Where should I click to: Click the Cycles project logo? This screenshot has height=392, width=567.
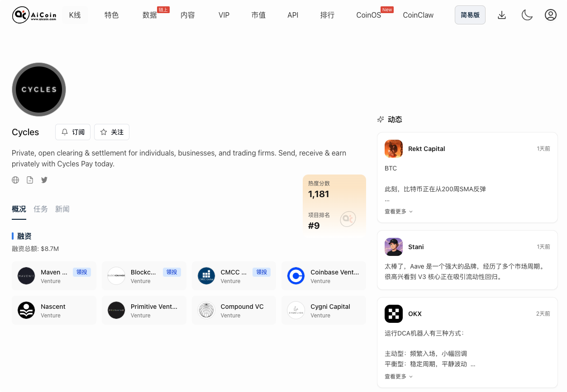tap(39, 90)
